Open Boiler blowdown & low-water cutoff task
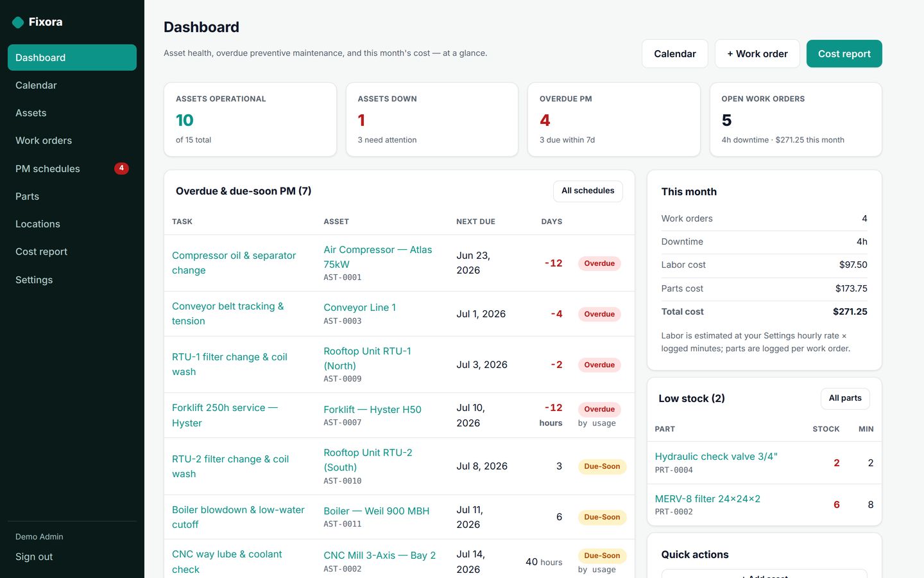 click(238, 517)
